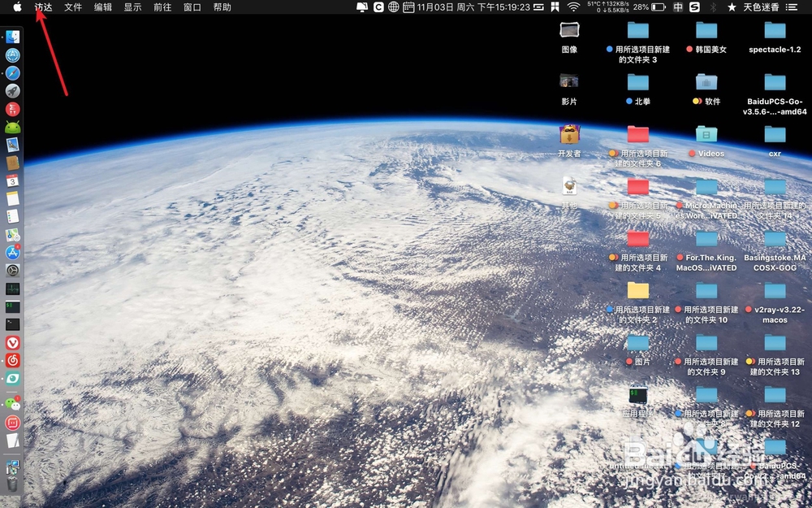Click the Finder icon in the Dock
The image size is (812, 508).
point(12,37)
